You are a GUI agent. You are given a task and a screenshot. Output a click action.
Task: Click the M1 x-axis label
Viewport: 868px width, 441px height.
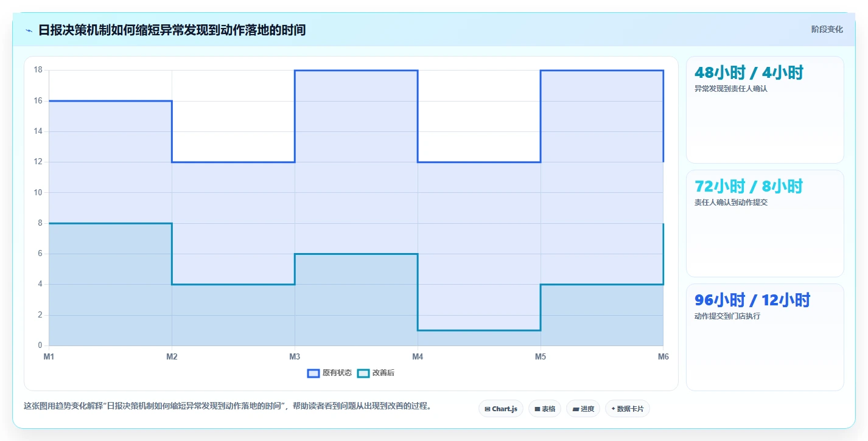[x=49, y=357]
